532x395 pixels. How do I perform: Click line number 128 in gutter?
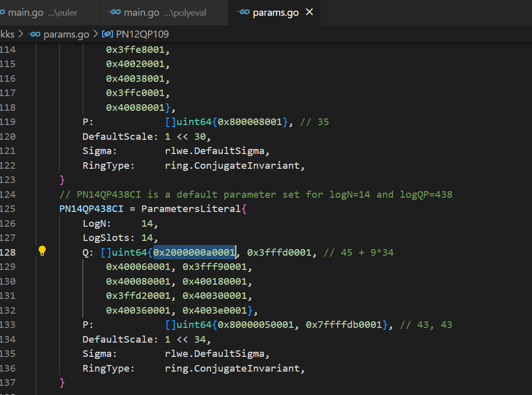pos(8,252)
